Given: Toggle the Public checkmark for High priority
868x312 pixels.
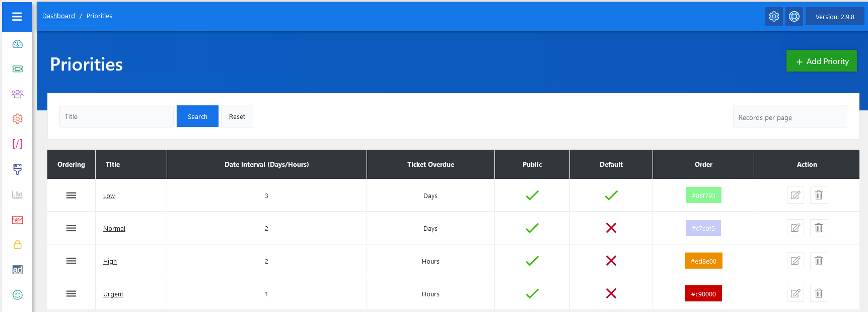Looking at the screenshot, I should click(x=532, y=261).
